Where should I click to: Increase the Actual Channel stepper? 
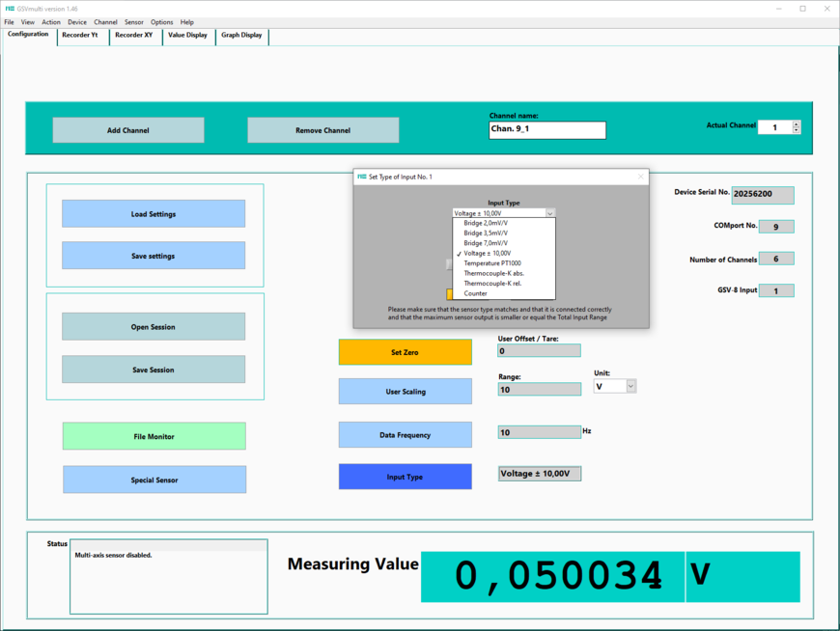click(x=797, y=123)
